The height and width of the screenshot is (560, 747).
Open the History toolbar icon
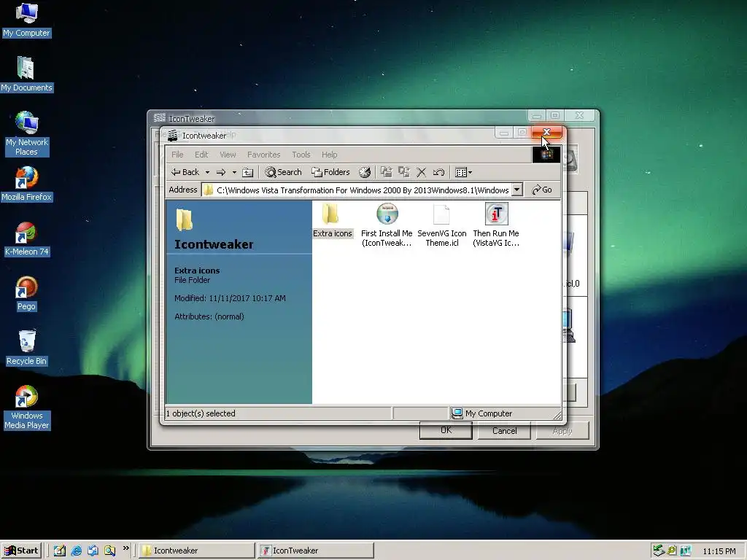[x=365, y=172]
